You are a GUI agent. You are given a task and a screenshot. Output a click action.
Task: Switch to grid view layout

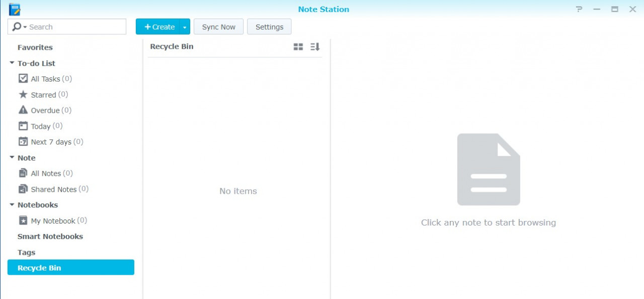pyautogui.click(x=298, y=46)
